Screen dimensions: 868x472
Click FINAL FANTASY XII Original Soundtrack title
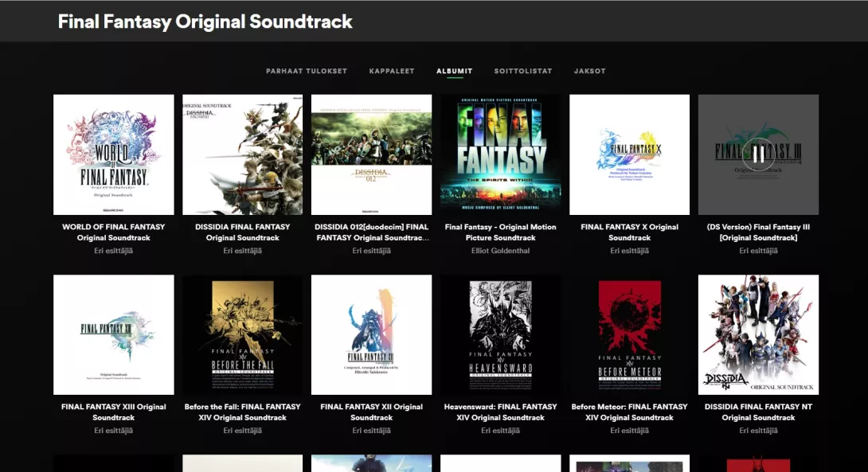pyautogui.click(x=371, y=412)
